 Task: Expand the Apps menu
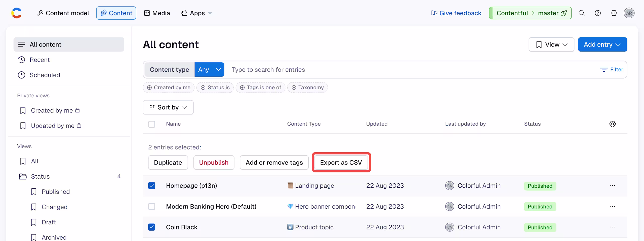click(x=196, y=13)
